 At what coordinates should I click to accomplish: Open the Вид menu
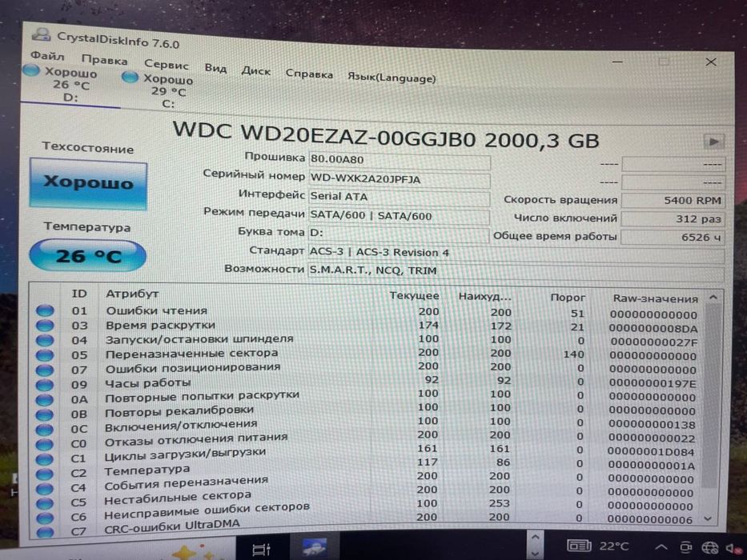tap(215, 68)
